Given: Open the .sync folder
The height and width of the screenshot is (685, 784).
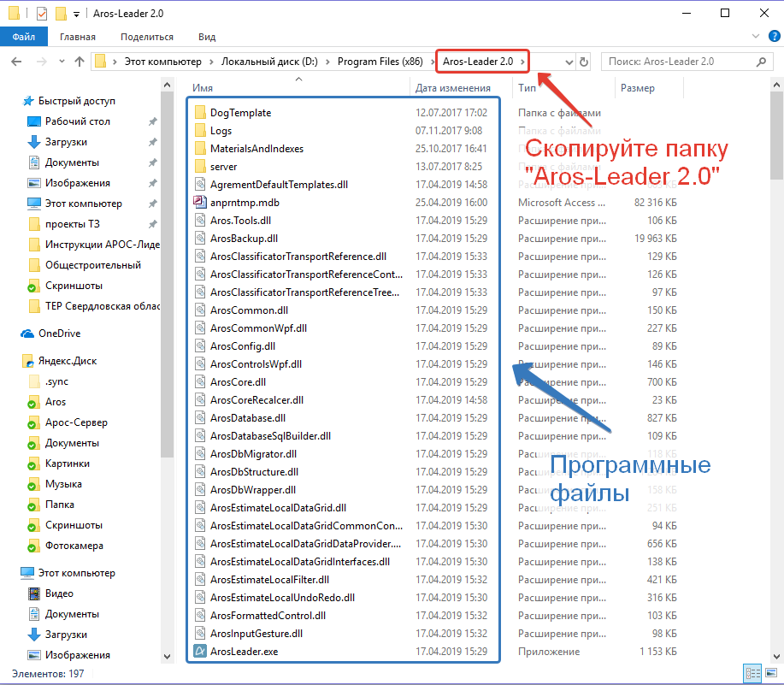Looking at the screenshot, I should (x=56, y=381).
